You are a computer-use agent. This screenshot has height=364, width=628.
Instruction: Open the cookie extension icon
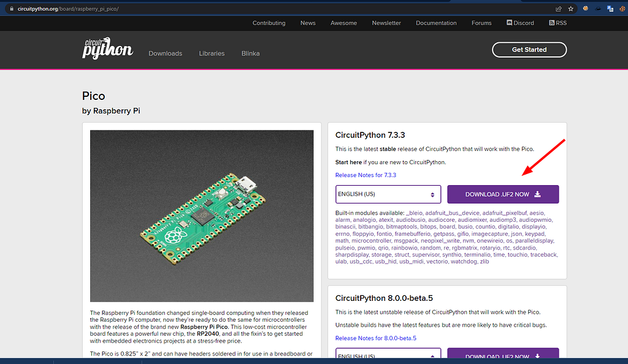point(622,9)
